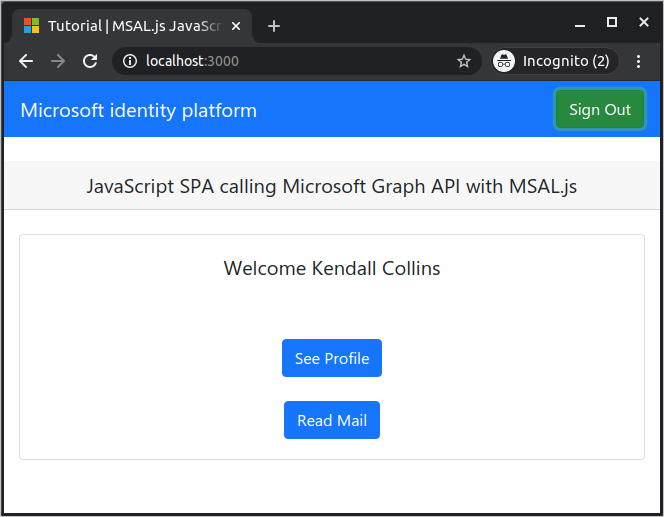
Task: Focus the address bar showing localhost:3000
Action: 300,61
